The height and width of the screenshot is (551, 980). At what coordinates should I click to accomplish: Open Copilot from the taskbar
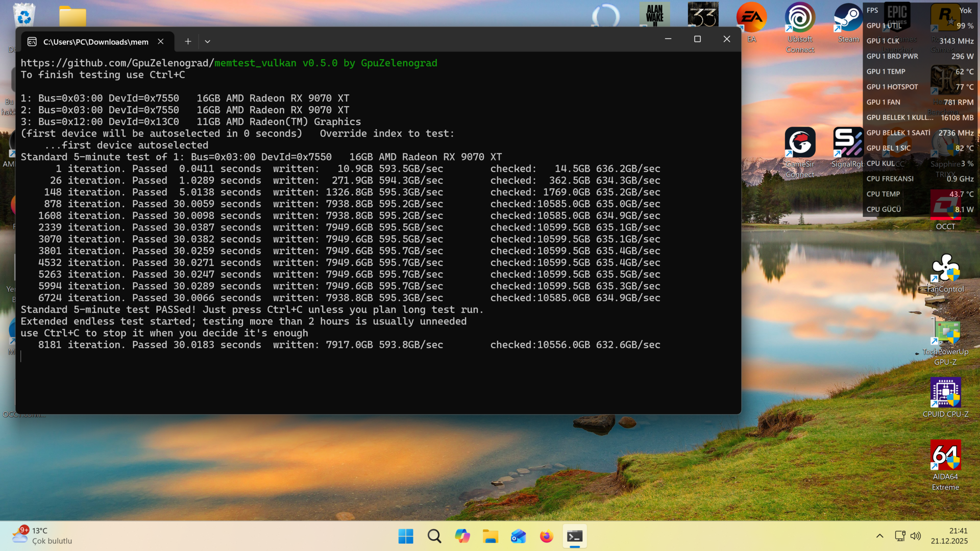tap(462, 536)
